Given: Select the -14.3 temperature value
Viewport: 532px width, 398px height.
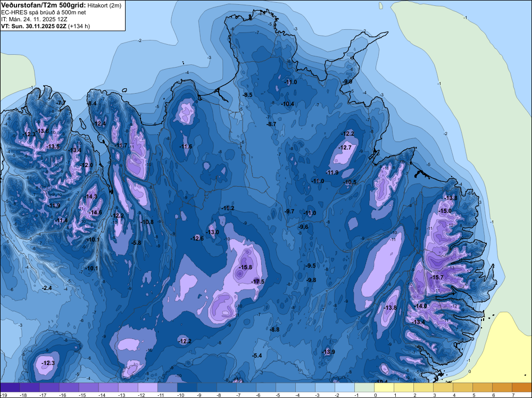Looking at the screenshot, I should [x=91, y=197].
